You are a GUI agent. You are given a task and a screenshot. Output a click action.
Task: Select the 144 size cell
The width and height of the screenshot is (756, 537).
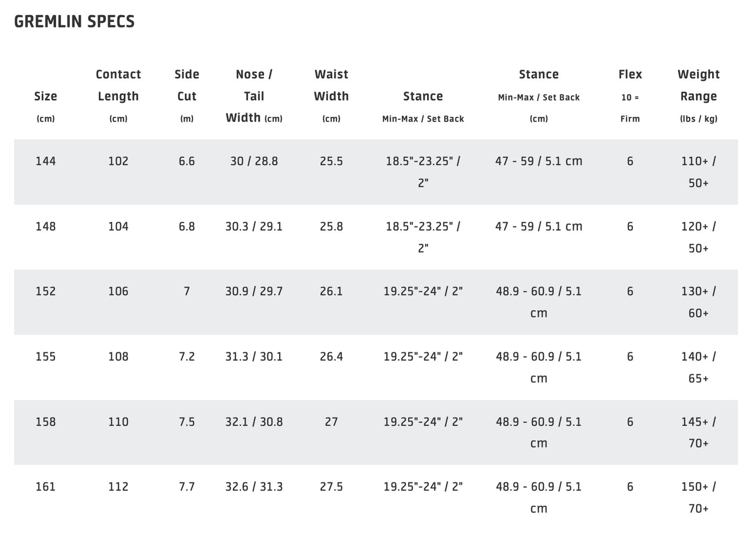45,161
